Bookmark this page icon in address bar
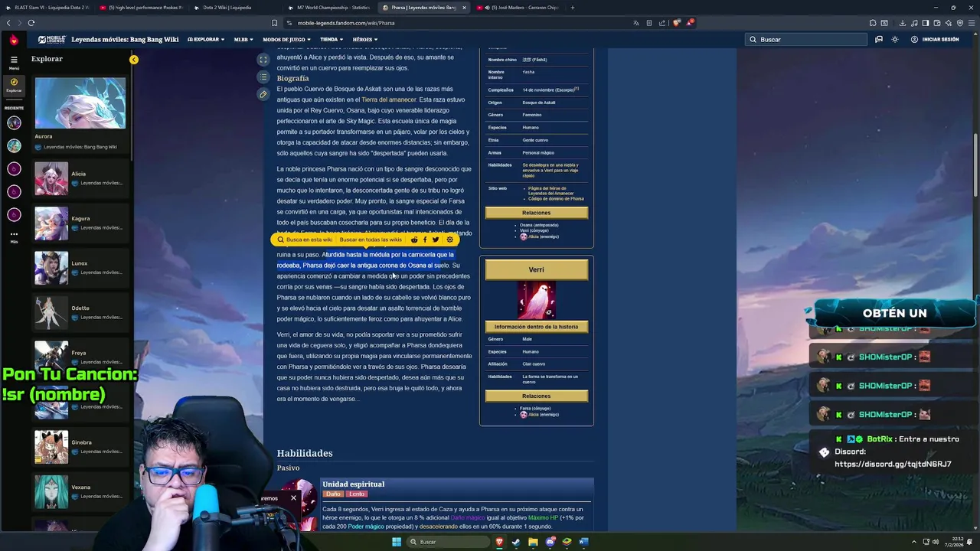 tap(275, 23)
